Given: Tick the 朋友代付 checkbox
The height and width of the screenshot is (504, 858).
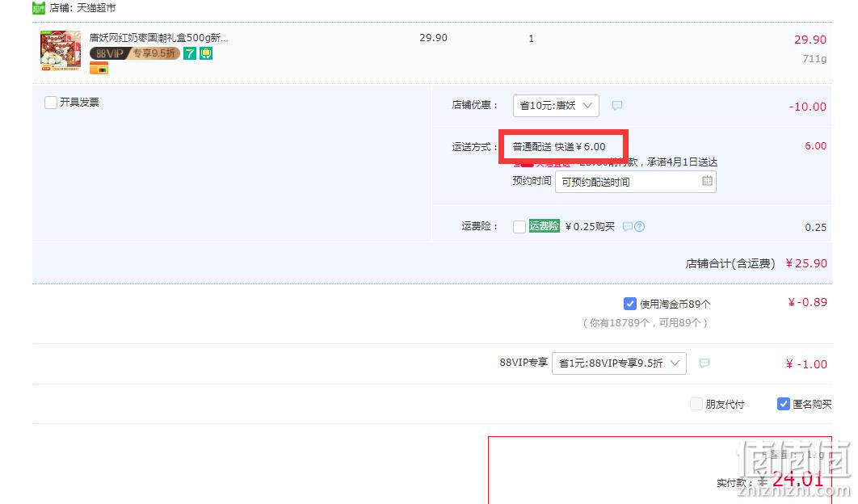Looking at the screenshot, I should 696,404.
